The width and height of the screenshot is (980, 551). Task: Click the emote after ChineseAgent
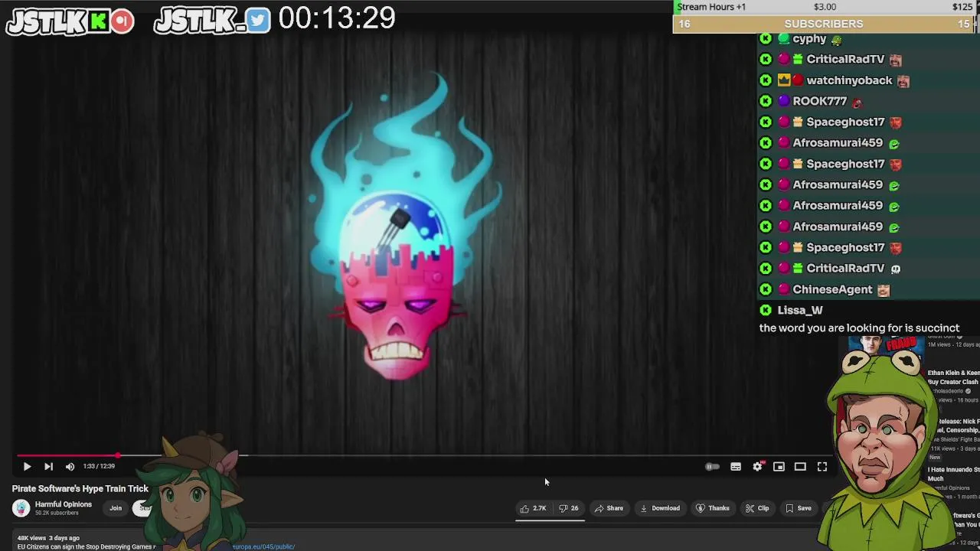click(x=884, y=290)
